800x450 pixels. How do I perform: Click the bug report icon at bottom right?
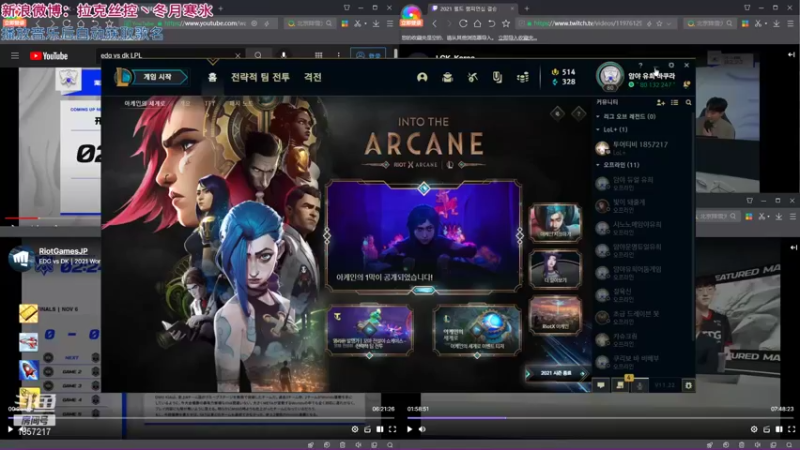(x=688, y=385)
